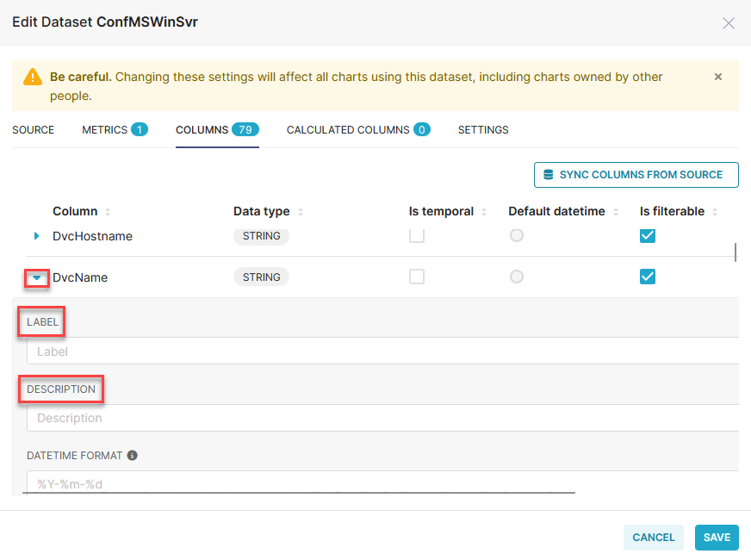Click the Datetime Format input field
The height and width of the screenshot is (560, 751).
click(x=382, y=482)
